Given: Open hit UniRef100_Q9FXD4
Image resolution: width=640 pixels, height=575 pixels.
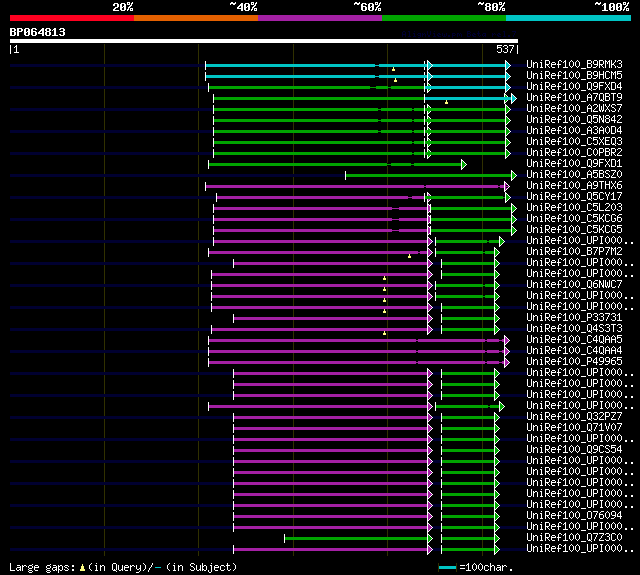Looking at the screenshot, I should pos(574,87).
